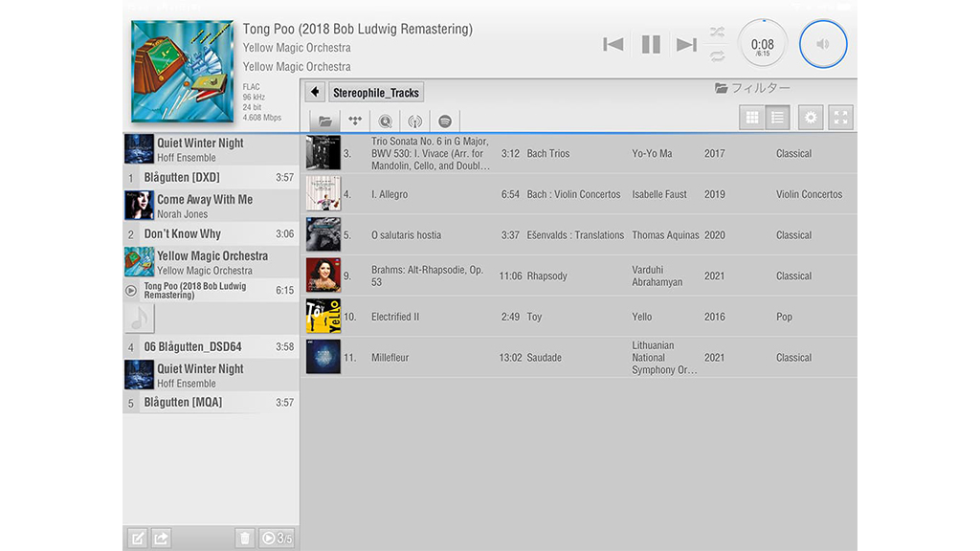Image resolution: width=980 pixels, height=551 pixels.
Task: Toggle fullscreen view
Action: (840, 118)
